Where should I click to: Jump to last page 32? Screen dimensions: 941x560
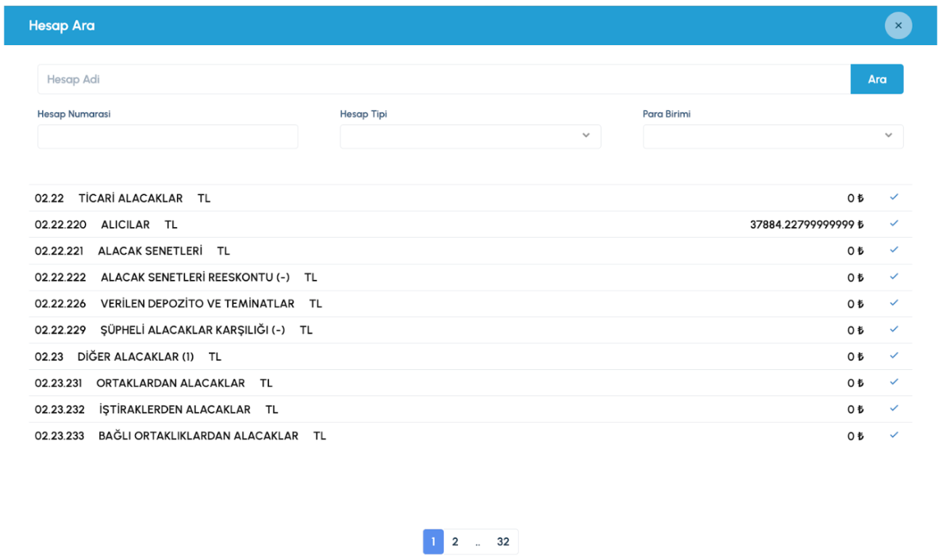(x=503, y=542)
